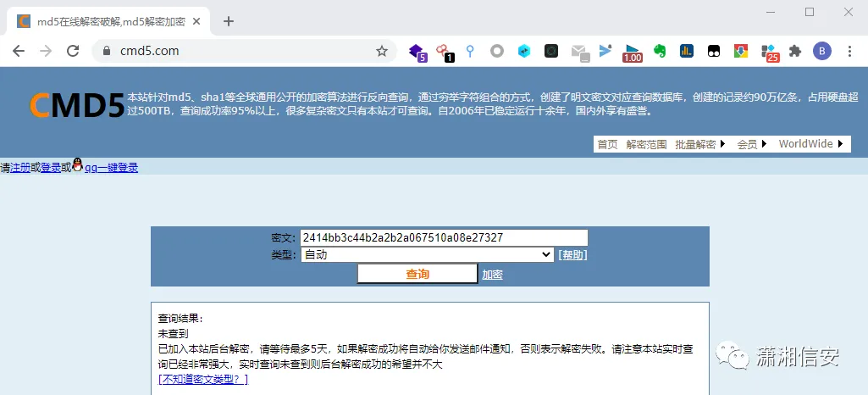Click the colorful download-arrow extension icon
Viewport: 868px width, 395px height.
click(741, 52)
